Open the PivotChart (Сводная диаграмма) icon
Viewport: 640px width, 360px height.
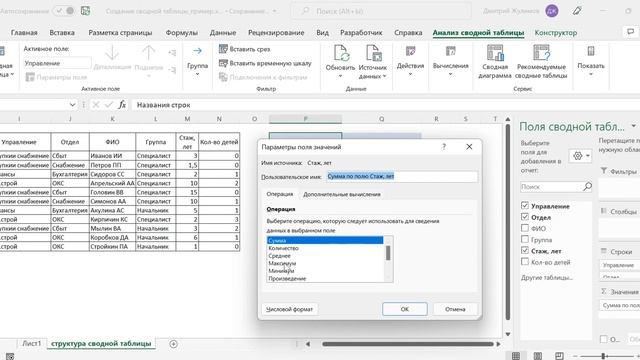495,53
